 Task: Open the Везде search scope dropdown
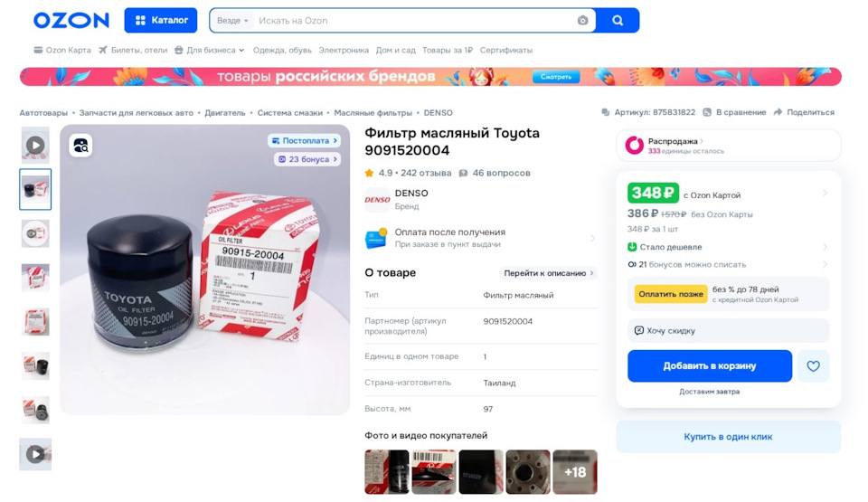pos(232,21)
